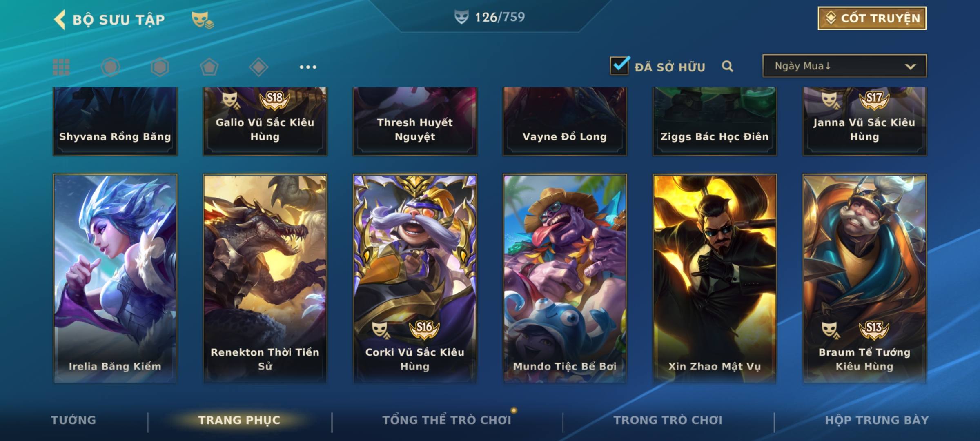The height and width of the screenshot is (441, 980).
Task: Go back using the Bộ Sưu Tập arrow
Action: [60, 20]
